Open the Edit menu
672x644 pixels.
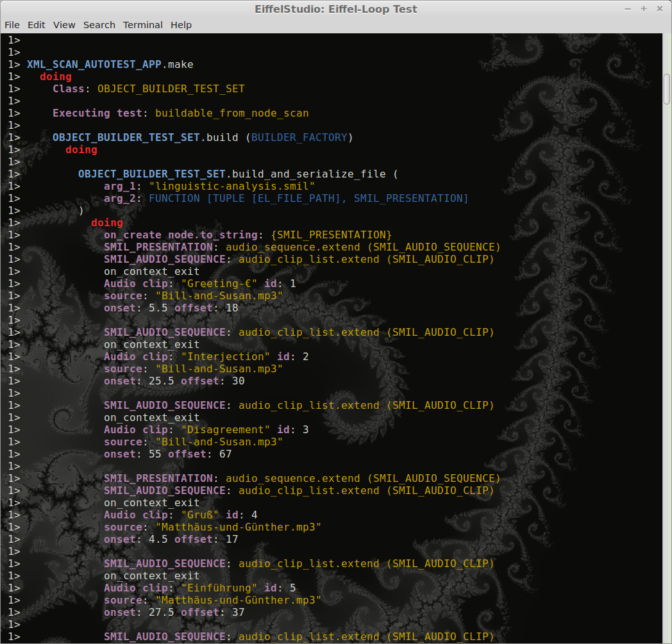pos(37,25)
